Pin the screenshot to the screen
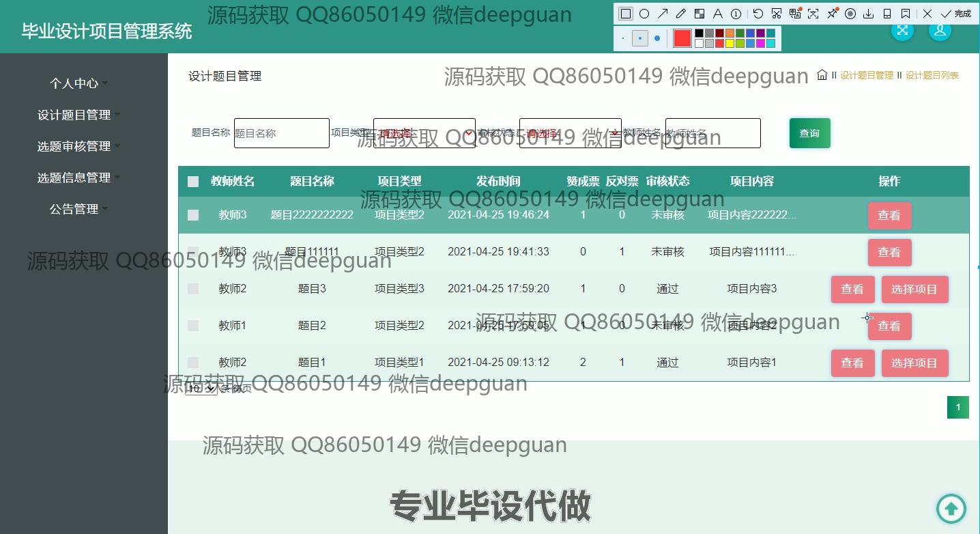980x534 pixels. pyautogui.click(x=832, y=14)
